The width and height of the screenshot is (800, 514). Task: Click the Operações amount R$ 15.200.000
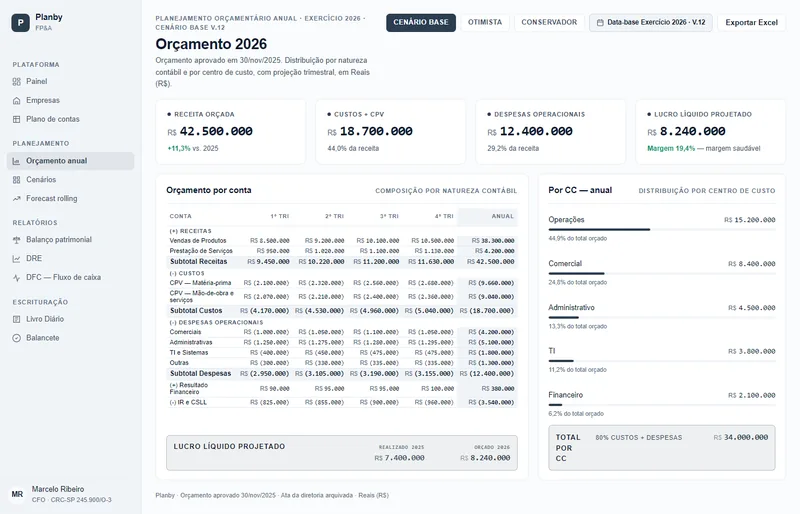pos(749,220)
